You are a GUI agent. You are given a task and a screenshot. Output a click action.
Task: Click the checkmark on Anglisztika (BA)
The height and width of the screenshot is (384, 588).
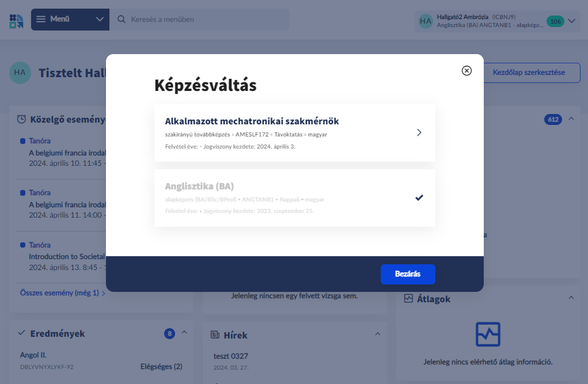pyautogui.click(x=419, y=198)
